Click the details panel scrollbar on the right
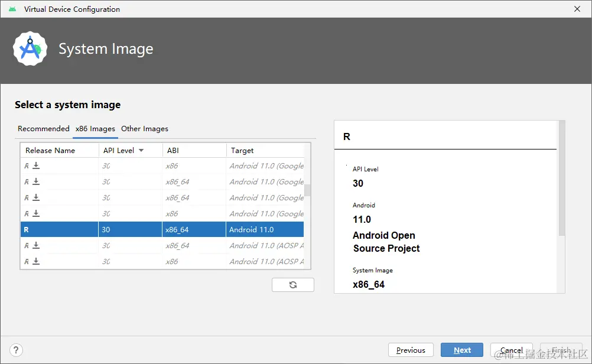Screen dimensions: 592x364 pyautogui.click(x=562, y=178)
